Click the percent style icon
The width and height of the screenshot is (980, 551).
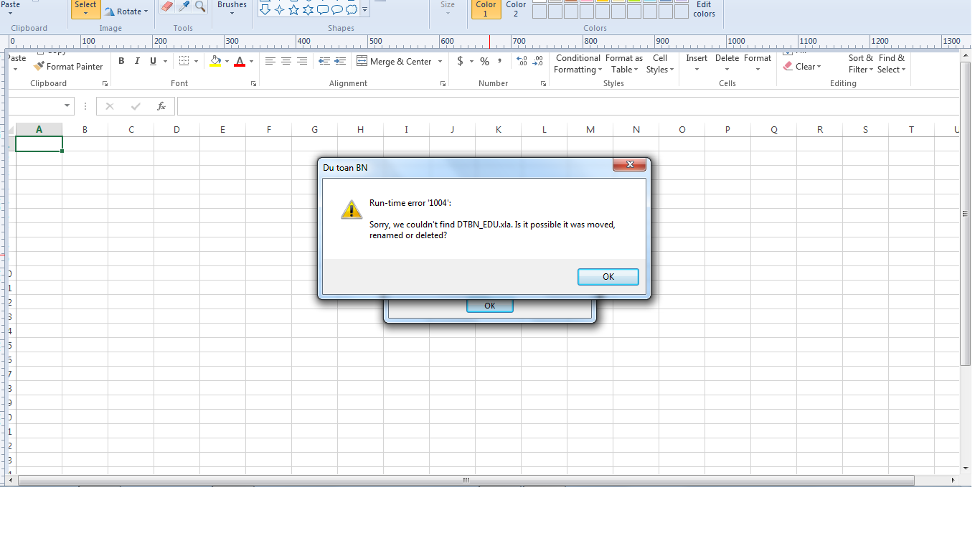coord(485,62)
